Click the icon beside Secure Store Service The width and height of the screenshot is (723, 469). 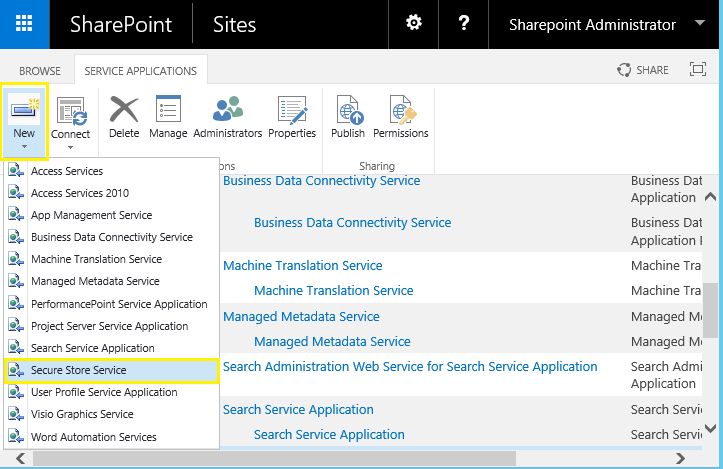pyautogui.click(x=16, y=370)
